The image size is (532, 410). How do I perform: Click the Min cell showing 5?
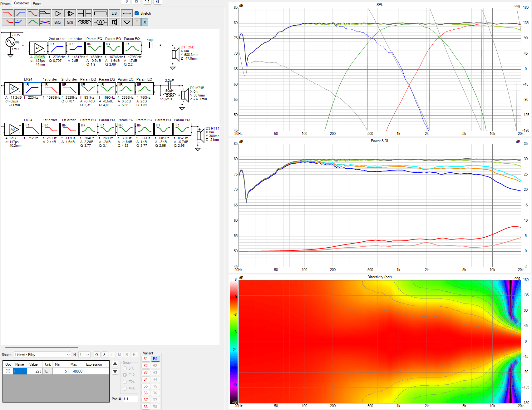[60, 371]
